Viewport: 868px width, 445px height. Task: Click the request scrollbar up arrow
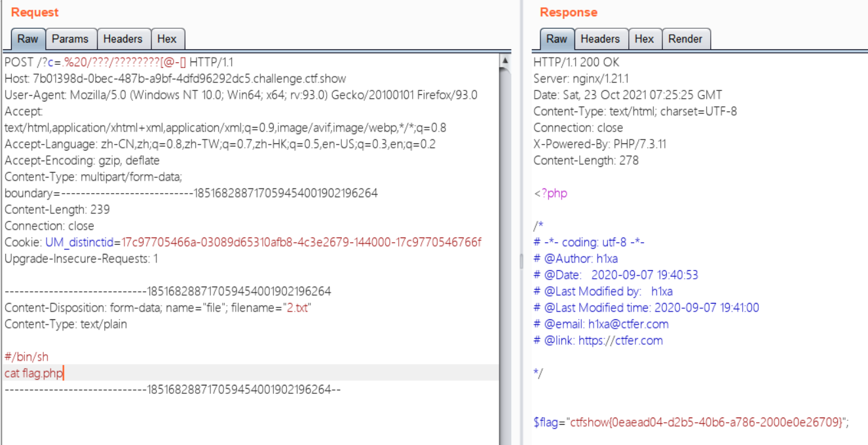505,61
